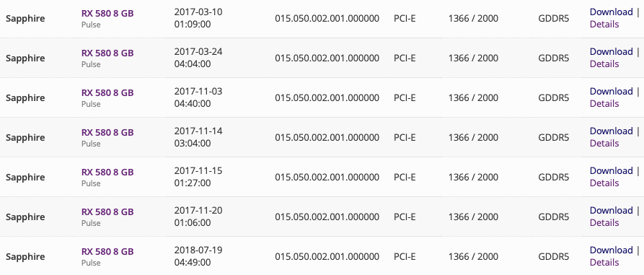
Task: Open RX 580 8 GB link dated 2017-03-10
Action: pyautogui.click(x=107, y=14)
